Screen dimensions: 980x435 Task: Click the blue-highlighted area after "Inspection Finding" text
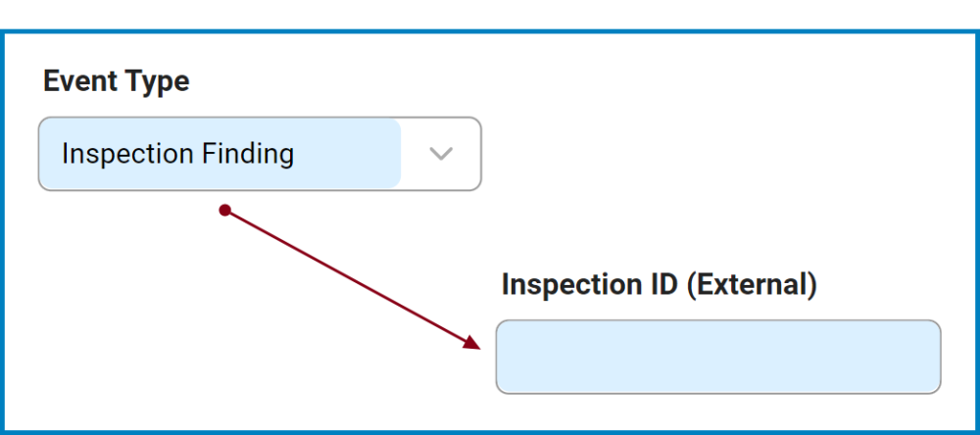tap(348, 154)
